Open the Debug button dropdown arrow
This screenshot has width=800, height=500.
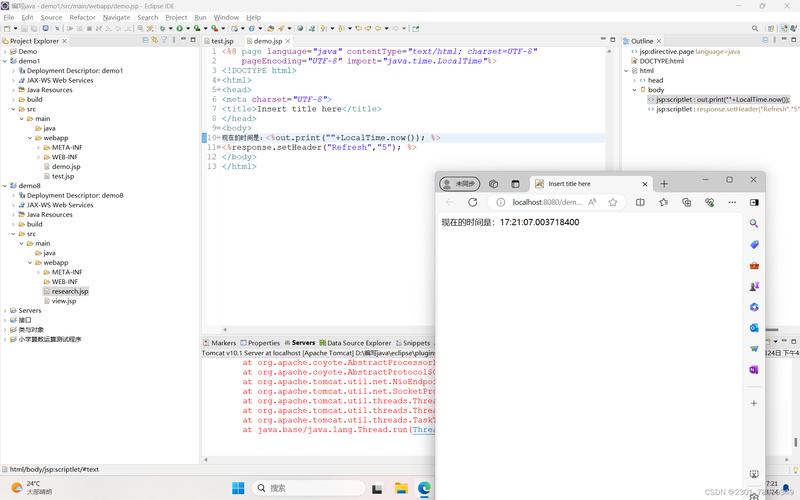(170, 29)
